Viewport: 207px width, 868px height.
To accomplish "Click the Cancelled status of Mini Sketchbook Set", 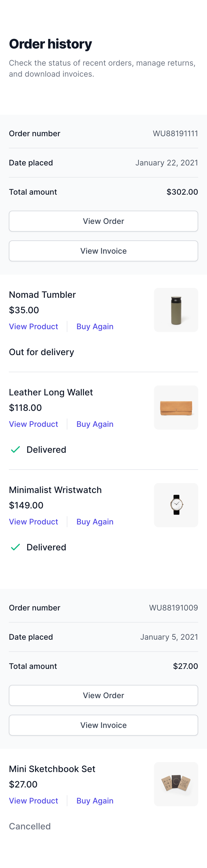I will pyautogui.click(x=30, y=826).
